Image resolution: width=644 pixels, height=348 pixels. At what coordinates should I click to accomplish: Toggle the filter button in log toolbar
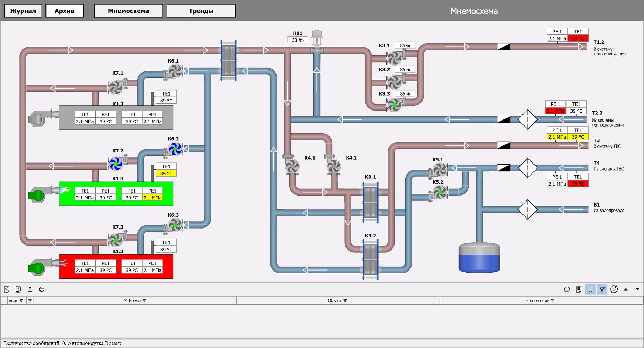pyautogui.click(x=602, y=289)
